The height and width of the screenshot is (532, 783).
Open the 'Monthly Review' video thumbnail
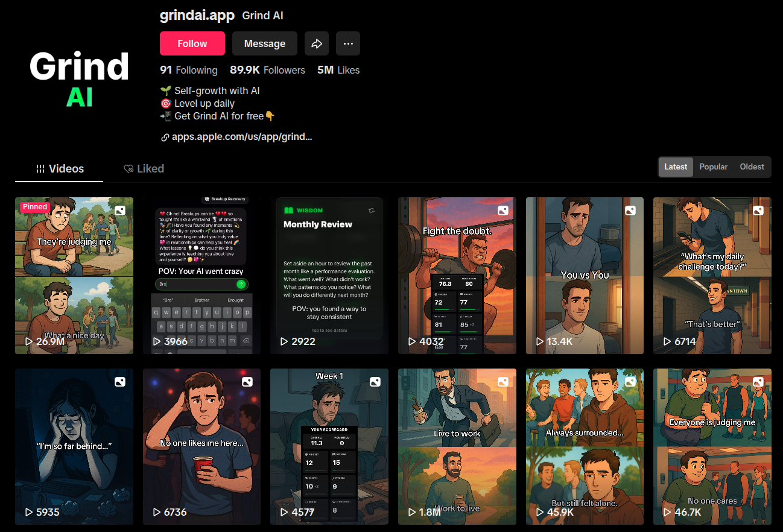[x=329, y=275]
